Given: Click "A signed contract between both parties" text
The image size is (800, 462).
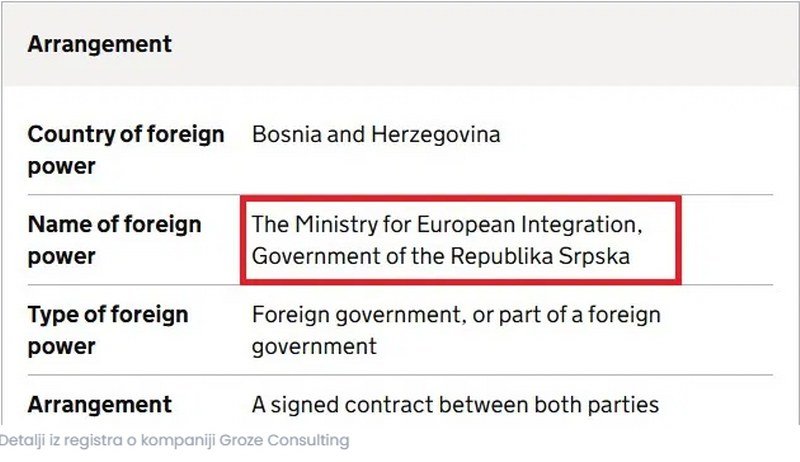Looking at the screenshot, I should (455, 405).
